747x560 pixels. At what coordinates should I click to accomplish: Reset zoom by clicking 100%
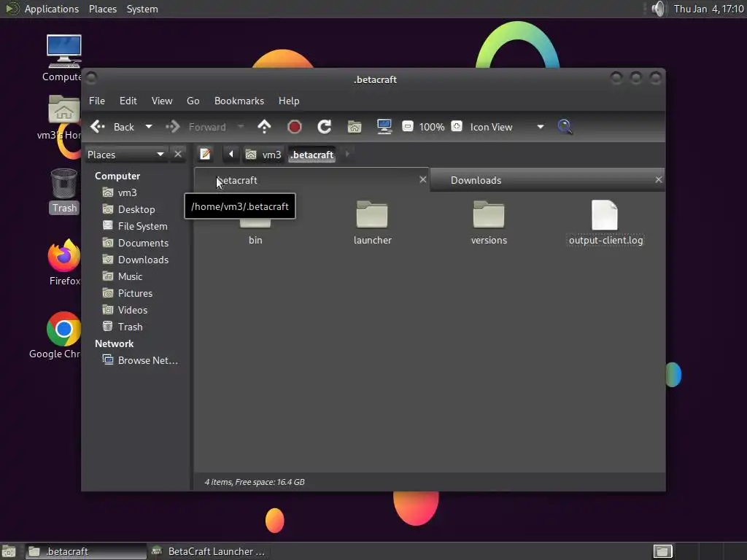(x=432, y=127)
